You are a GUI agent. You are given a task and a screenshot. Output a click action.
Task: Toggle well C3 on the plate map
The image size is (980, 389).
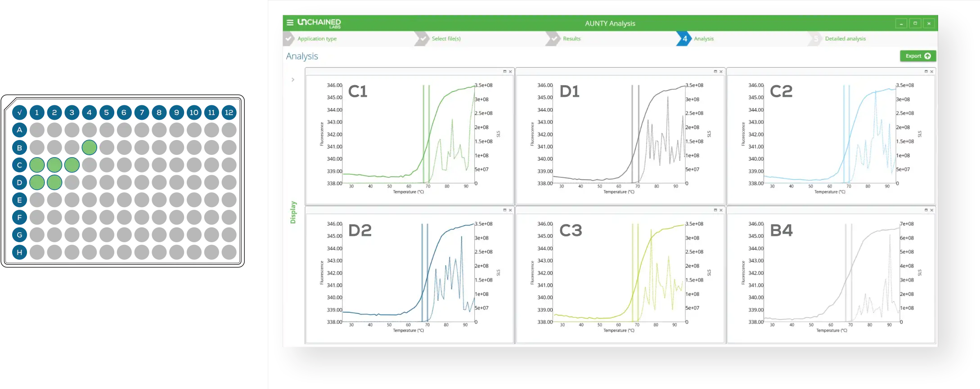pos(72,165)
